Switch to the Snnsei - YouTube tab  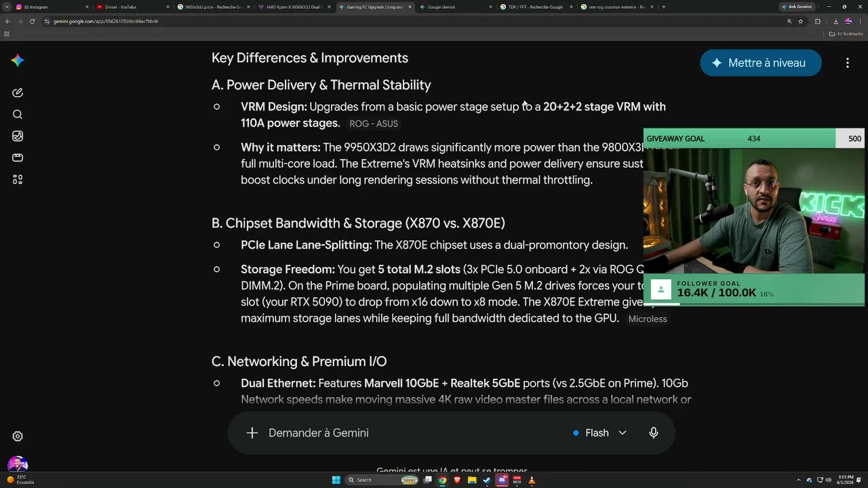click(133, 7)
